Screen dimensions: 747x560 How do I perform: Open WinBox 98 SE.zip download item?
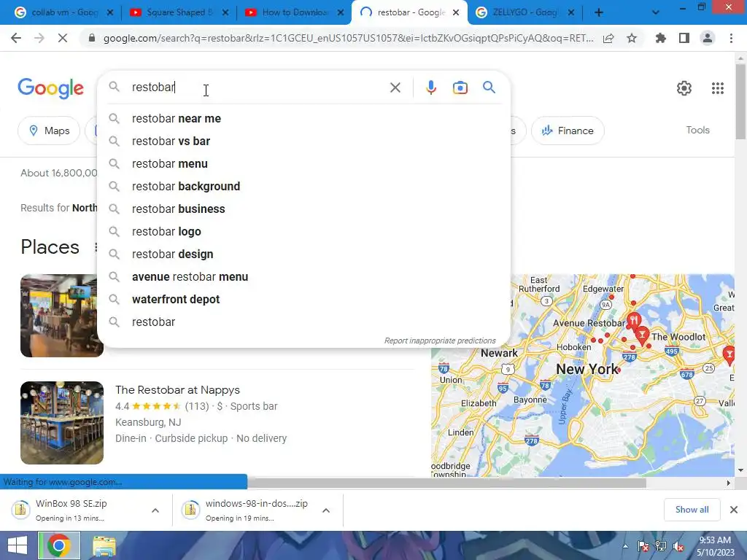71,510
